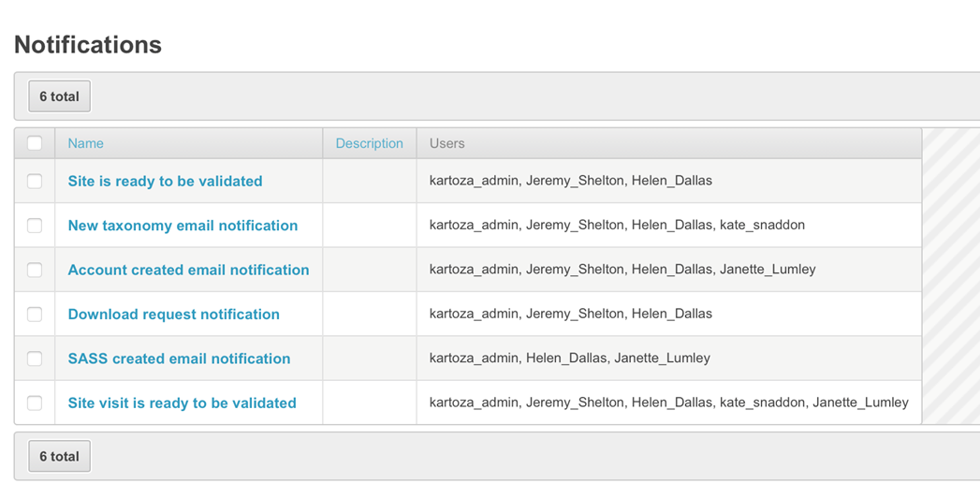980x498 pixels.
Task: Check the Download request notification row checkbox
Action: click(x=35, y=315)
